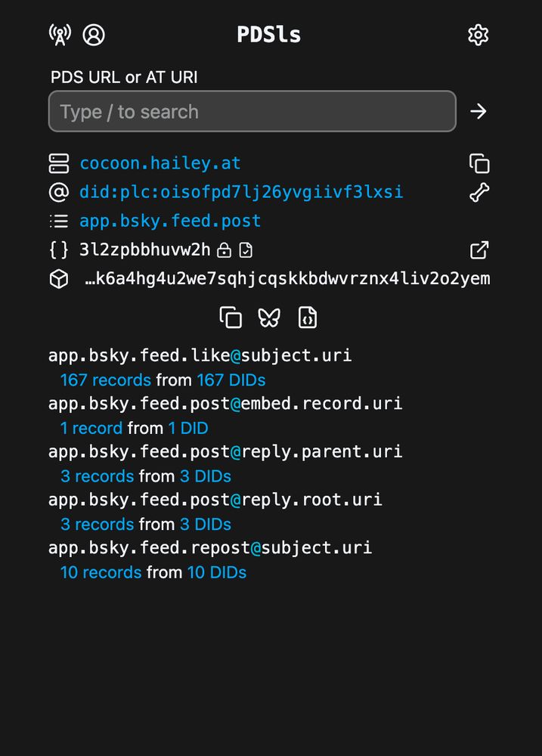Click the verified document check icon
Viewport: 542px width, 756px height.
click(x=246, y=250)
